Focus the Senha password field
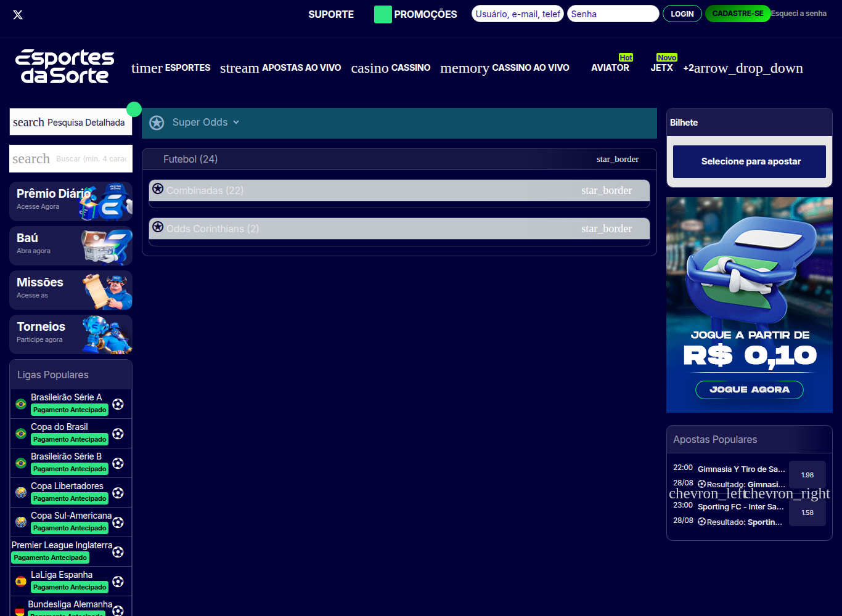This screenshot has width=842, height=616. coord(613,14)
